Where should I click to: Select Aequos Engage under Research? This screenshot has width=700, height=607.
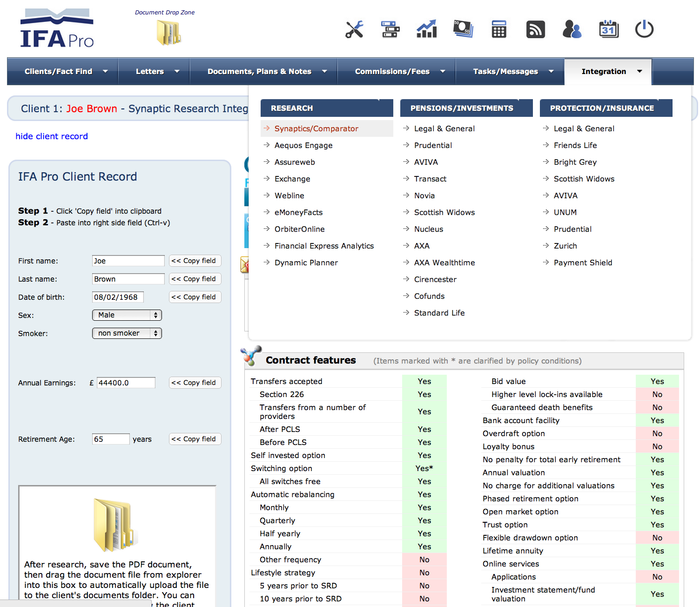[303, 145]
